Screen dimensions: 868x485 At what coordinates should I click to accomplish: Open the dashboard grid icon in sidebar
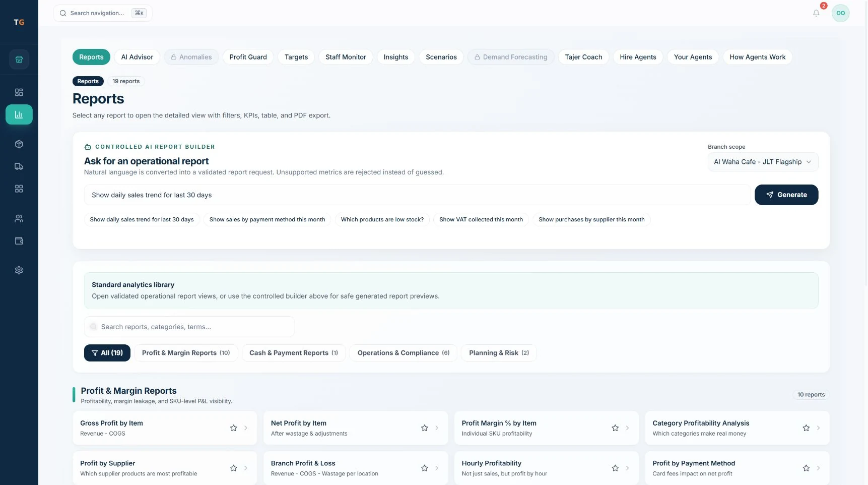pyautogui.click(x=19, y=92)
